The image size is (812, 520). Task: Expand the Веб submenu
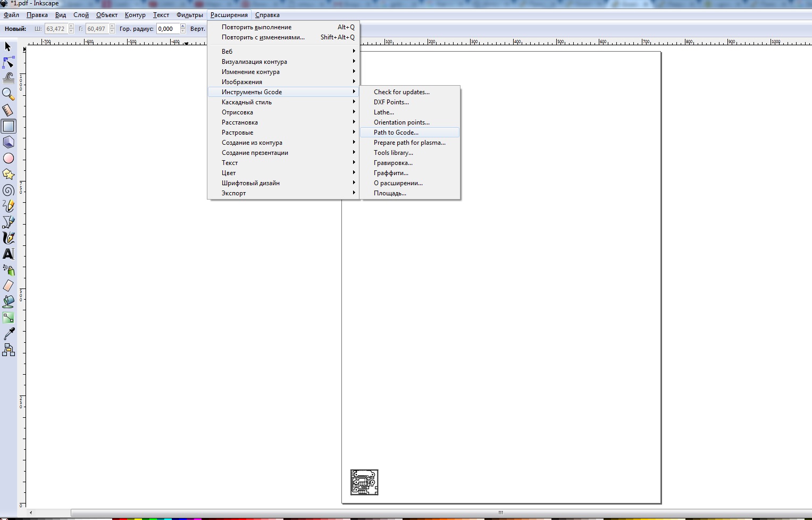(283, 52)
